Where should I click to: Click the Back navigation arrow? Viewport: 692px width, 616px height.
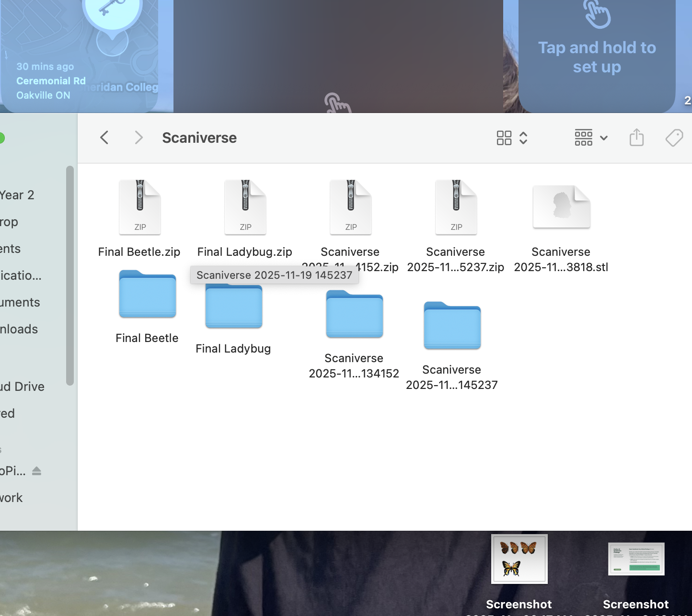[x=104, y=138]
